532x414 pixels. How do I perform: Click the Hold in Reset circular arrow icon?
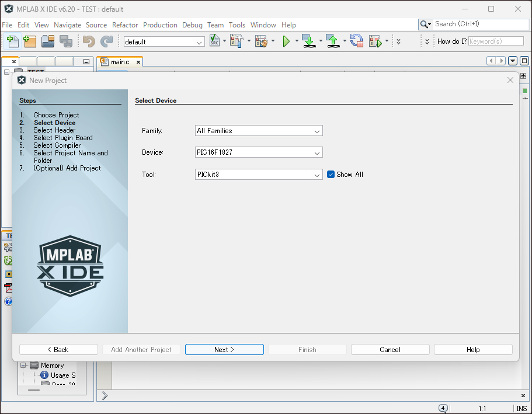click(x=357, y=41)
